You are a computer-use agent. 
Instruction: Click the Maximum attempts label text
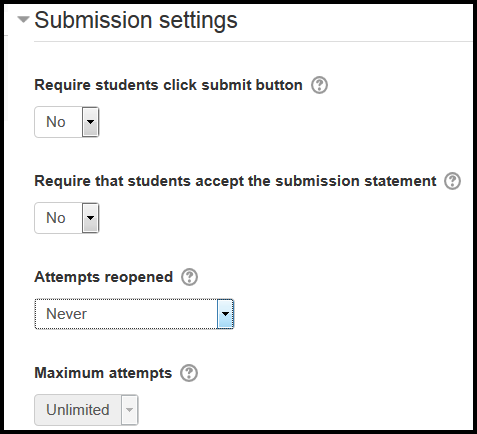[103, 373]
